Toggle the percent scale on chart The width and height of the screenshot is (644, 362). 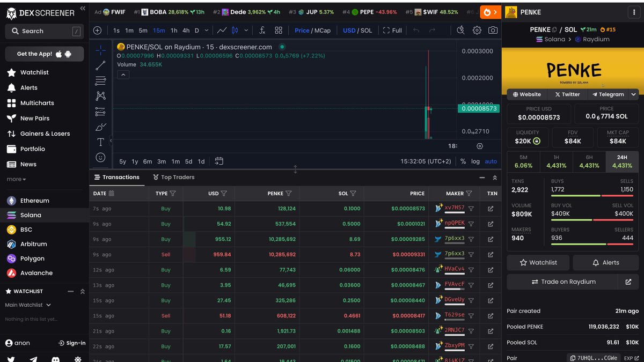pyautogui.click(x=463, y=161)
